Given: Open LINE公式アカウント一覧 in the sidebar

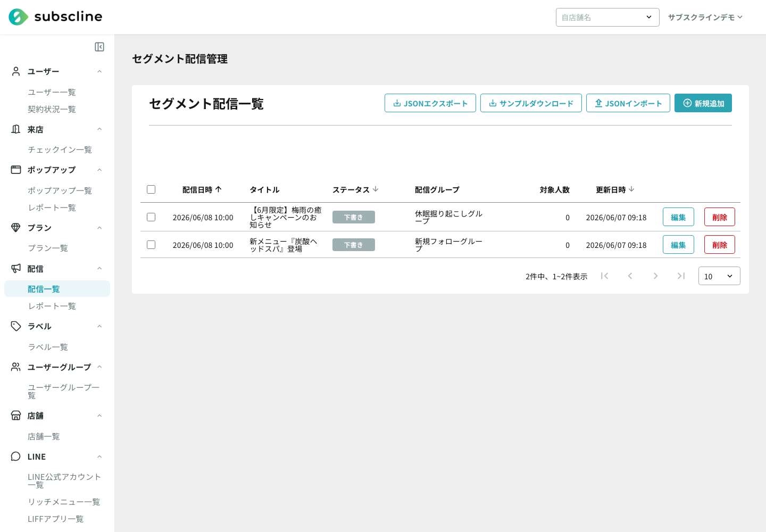Looking at the screenshot, I should (x=64, y=480).
